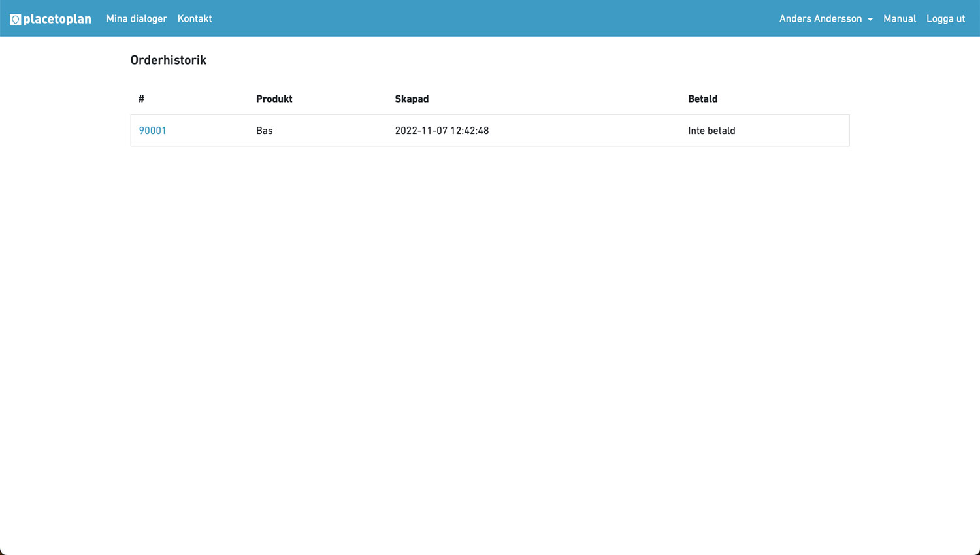Click the placetoplan wordmark text

[x=57, y=19]
